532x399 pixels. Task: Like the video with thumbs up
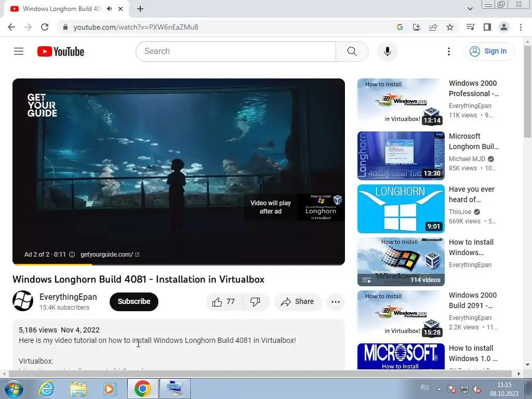[x=223, y=302]
